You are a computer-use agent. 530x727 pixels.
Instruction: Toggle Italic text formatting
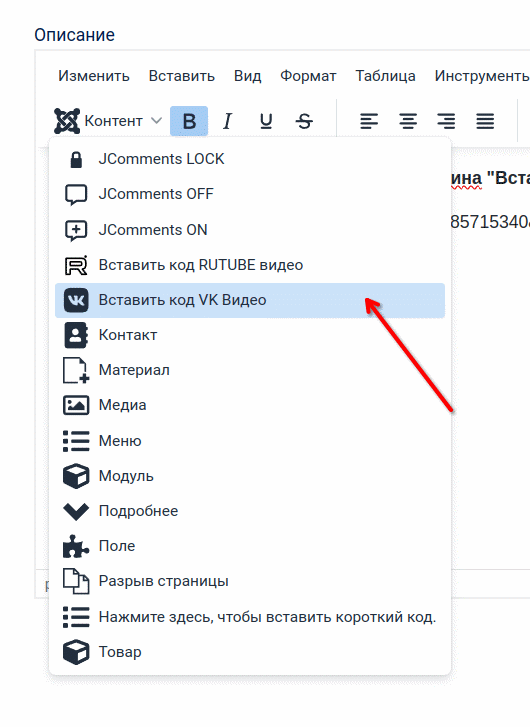point(227,121)
